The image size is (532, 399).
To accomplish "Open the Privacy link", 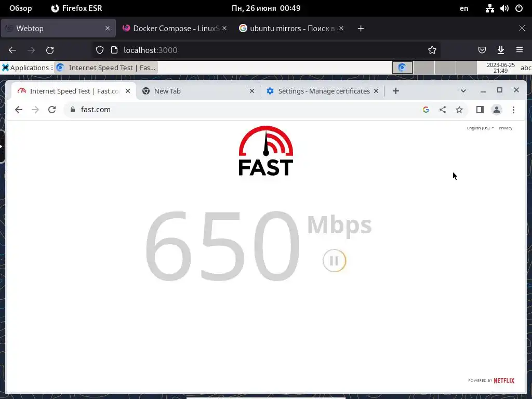I will coord(506,128).
